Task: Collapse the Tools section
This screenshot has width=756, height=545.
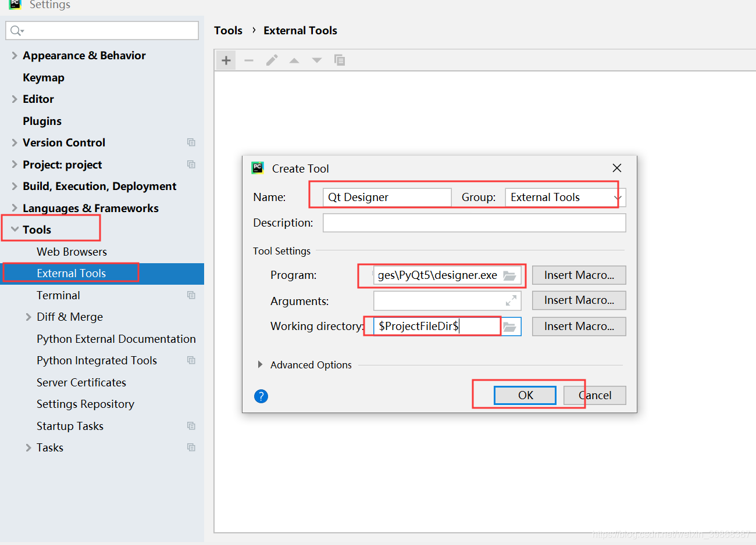Action: pos(15,230)
